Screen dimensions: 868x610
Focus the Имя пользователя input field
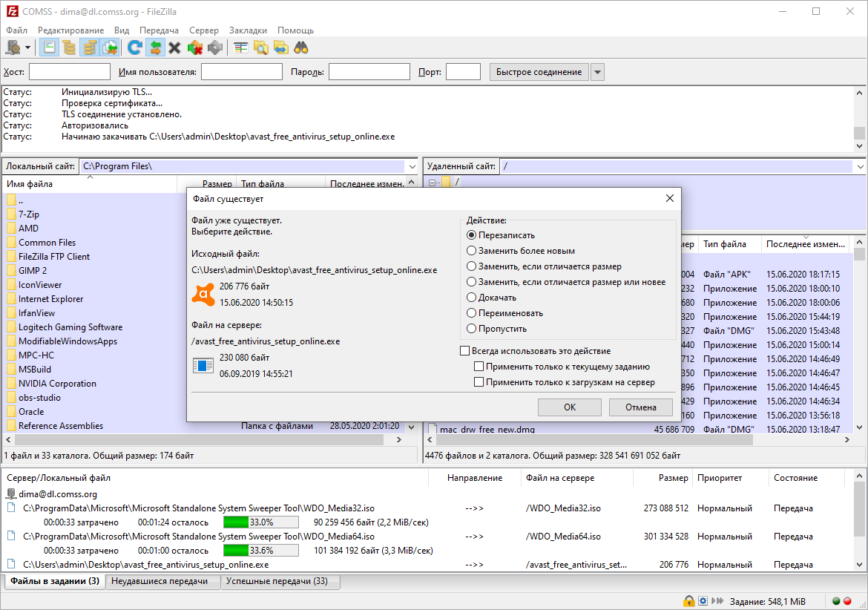pyautogui.click(x=242, y=72)
